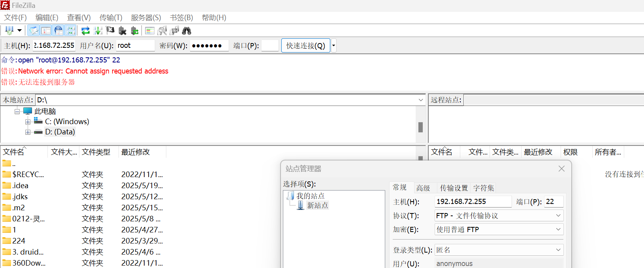Switch to the 字符集 tab
This screenshot has height=268, width=644.
484,188
